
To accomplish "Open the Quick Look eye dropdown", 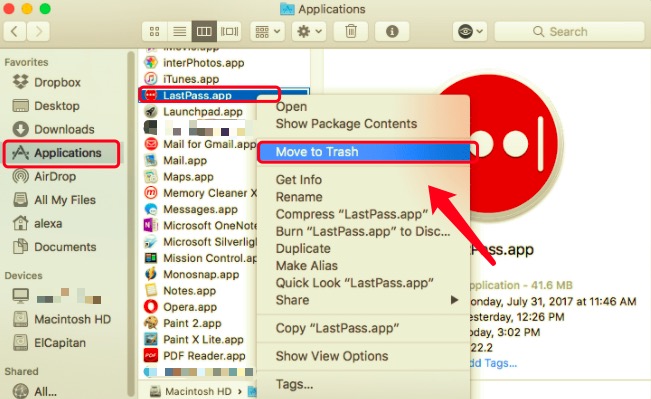I will pos(470,32).
